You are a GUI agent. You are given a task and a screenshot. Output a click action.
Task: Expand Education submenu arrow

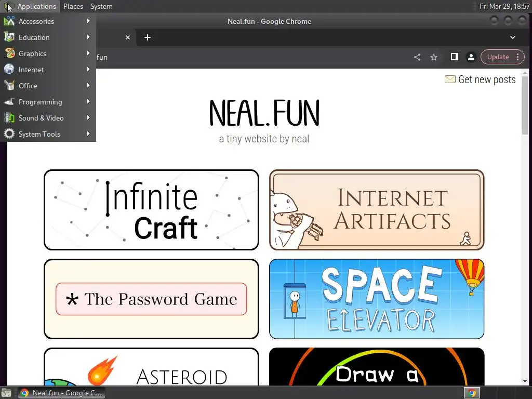pyautogui.click(x=88, y=37)
